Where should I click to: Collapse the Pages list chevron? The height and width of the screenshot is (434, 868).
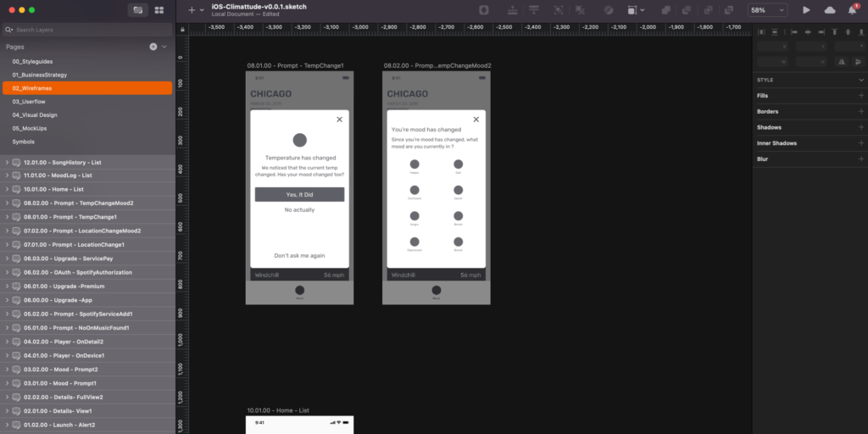164,47
